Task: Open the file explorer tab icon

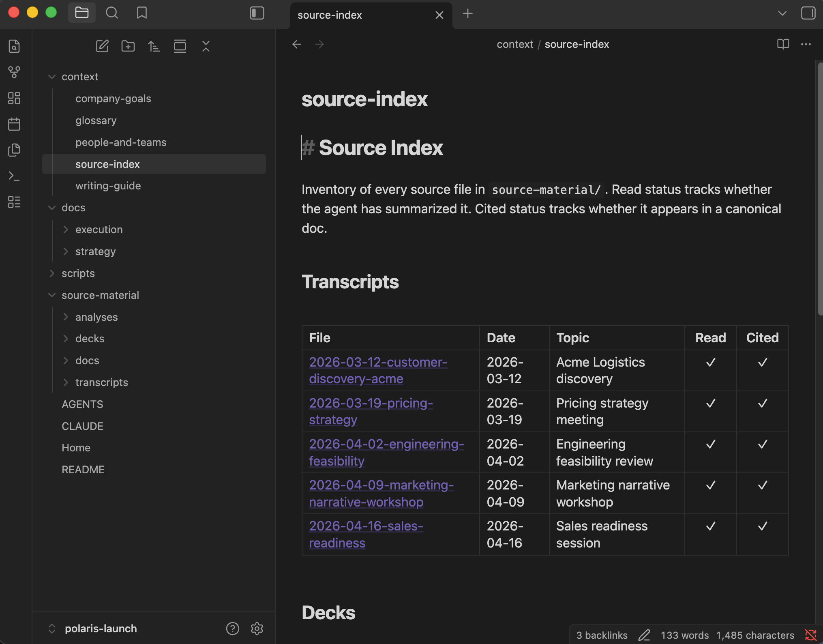Action: (x=82, y=13)
